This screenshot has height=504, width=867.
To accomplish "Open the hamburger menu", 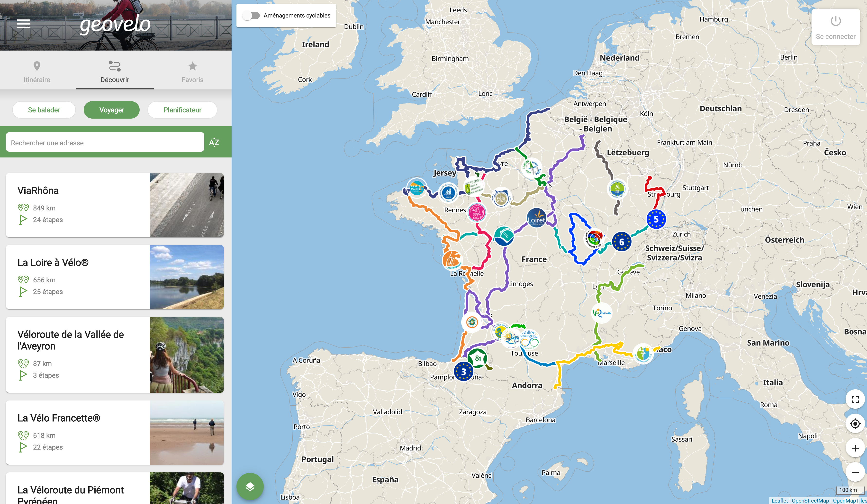I will pos(24,24).
